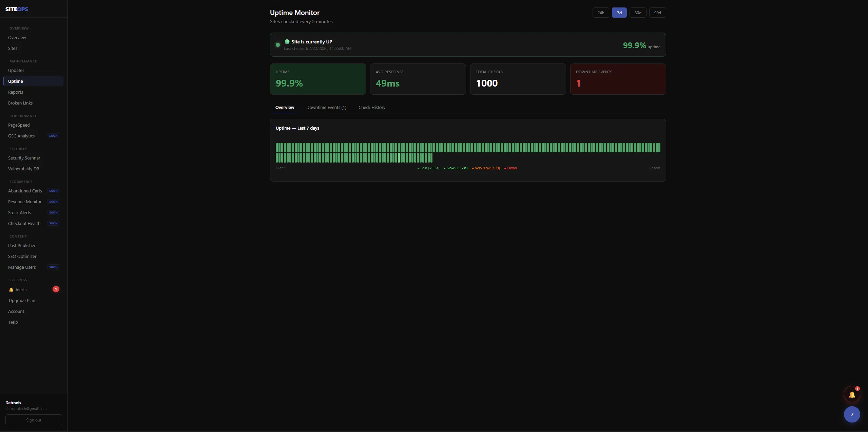This screenshot has height=432, width=868.
Task: Click the green site status indicator dot
Action: coord(278,45)
